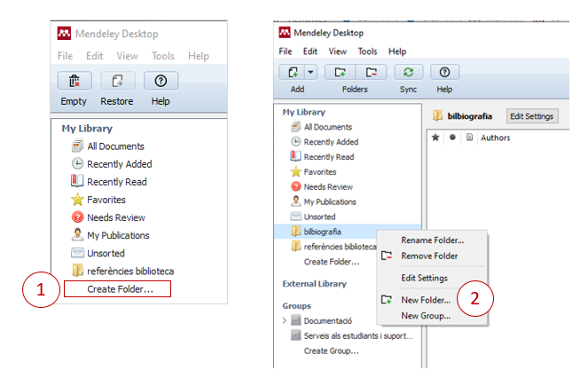Open Tools menu in right window
588x386 pixels.
tap(367, 51)
